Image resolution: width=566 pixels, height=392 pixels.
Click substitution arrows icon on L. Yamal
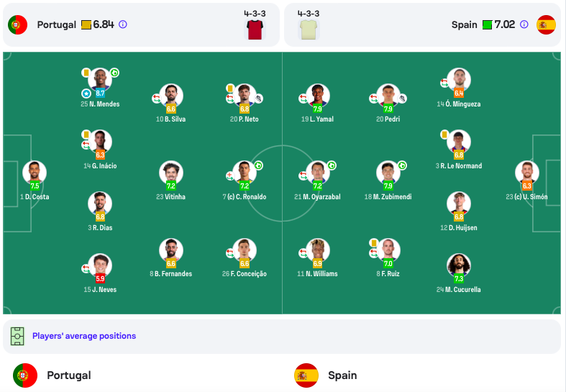(303, 99)
